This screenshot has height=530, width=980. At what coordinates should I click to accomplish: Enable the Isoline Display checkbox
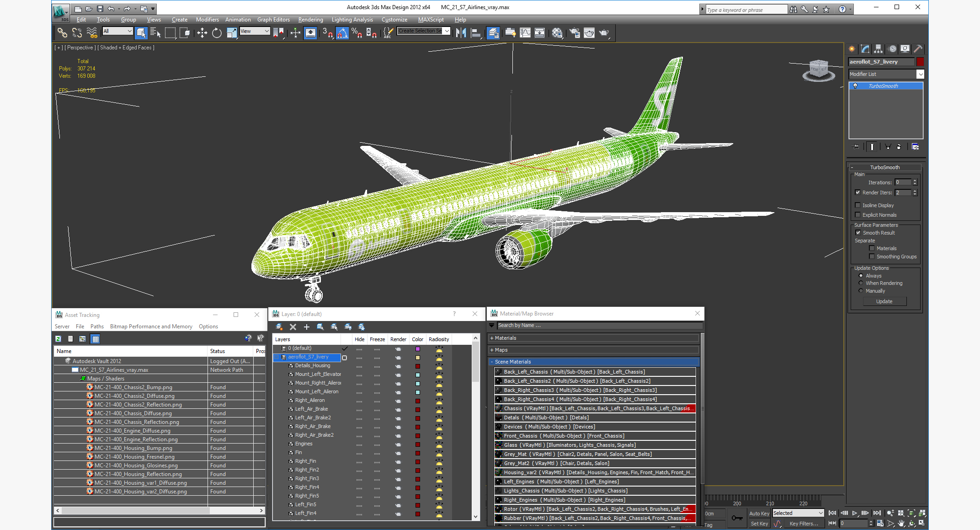point(857,205)
